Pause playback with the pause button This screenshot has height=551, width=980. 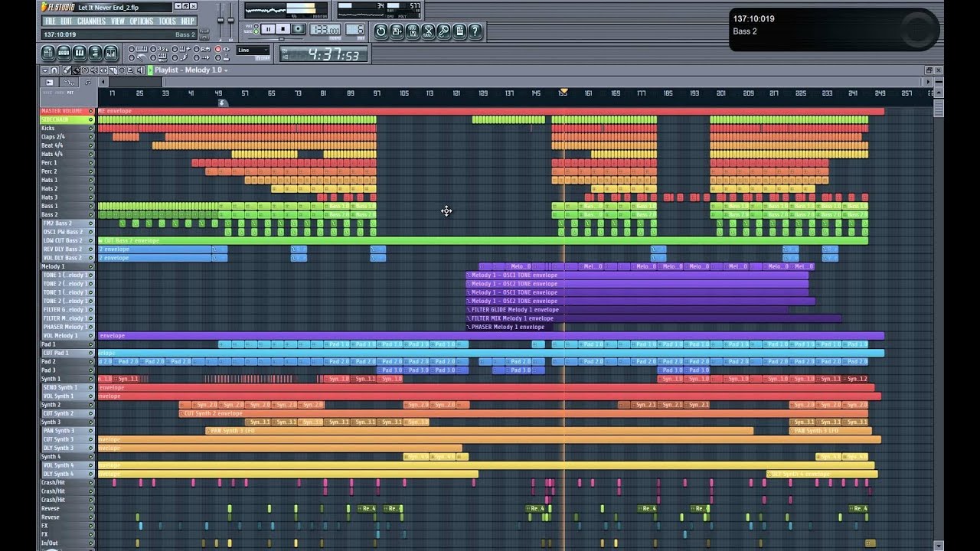(268, 29)
